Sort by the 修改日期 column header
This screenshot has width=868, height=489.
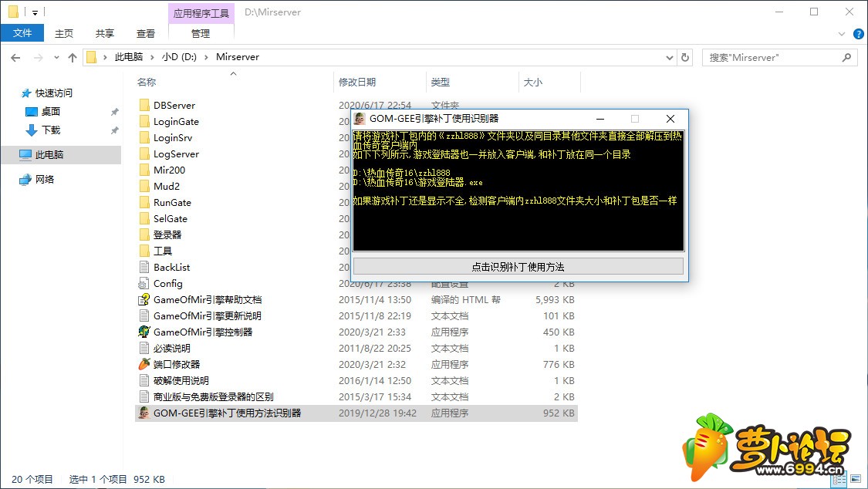click(357, 82)
